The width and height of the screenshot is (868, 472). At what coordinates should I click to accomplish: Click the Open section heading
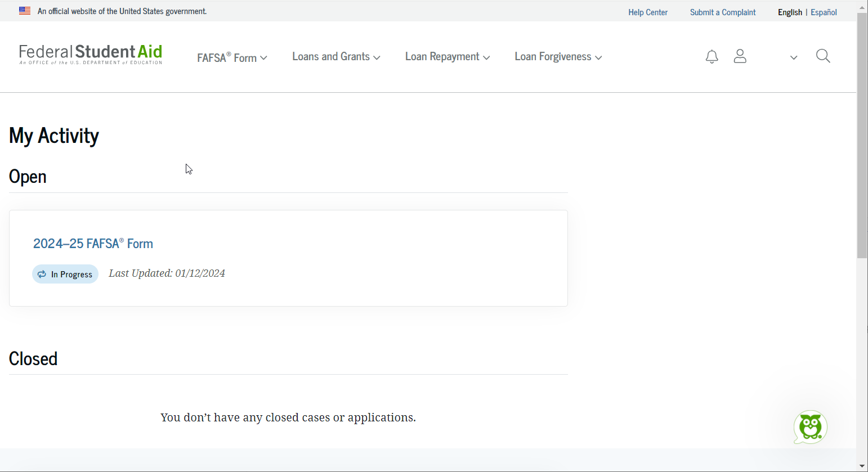pos(28,177)
